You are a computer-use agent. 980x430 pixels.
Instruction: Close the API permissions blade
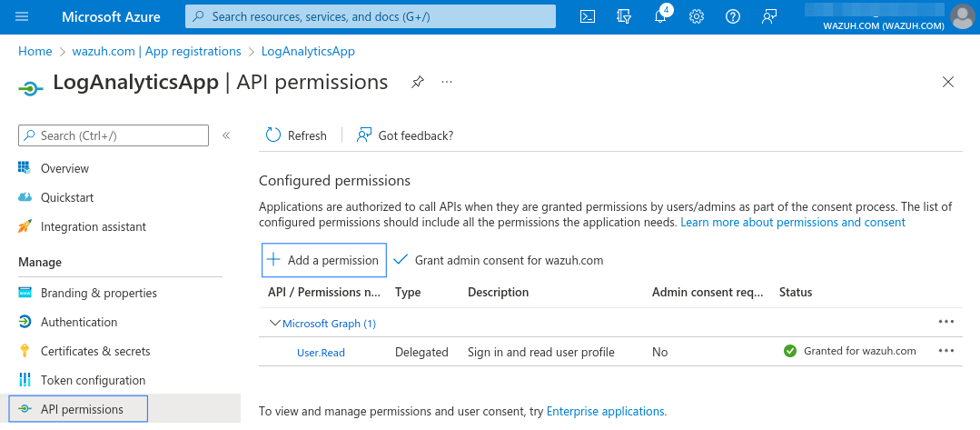[x=948, y=82]
